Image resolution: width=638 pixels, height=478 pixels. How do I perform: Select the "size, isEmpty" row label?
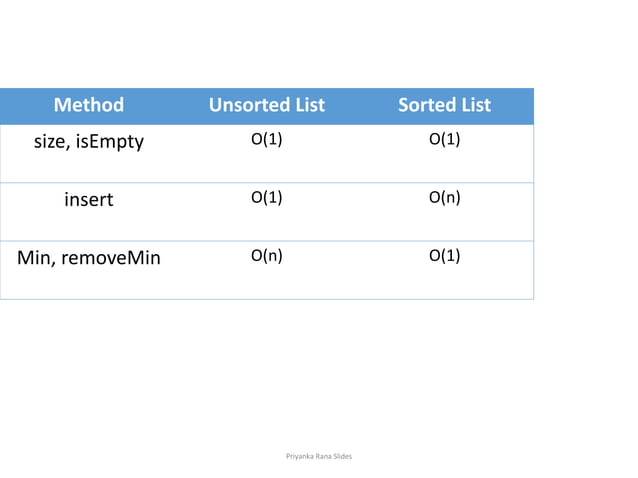(x=89, y=141)
